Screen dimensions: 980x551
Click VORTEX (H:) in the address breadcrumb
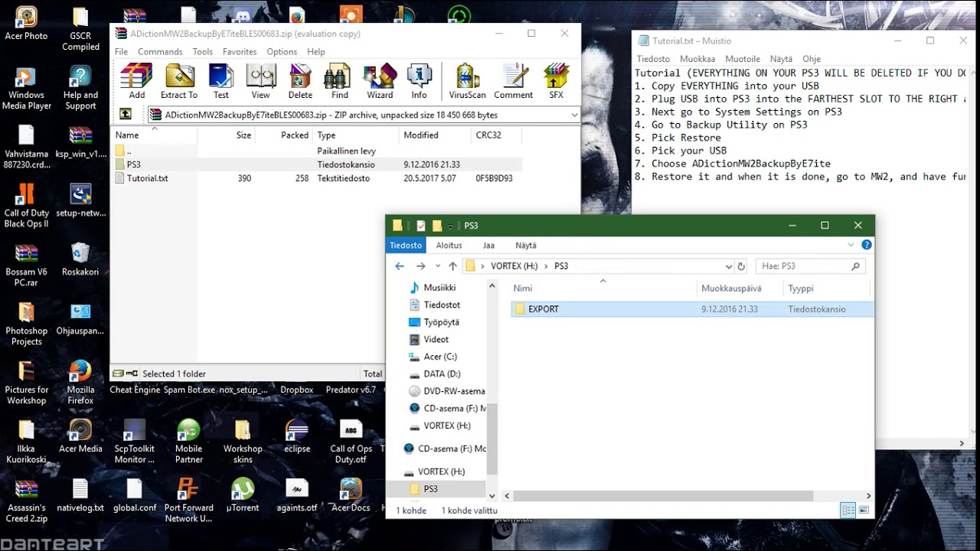514,266
